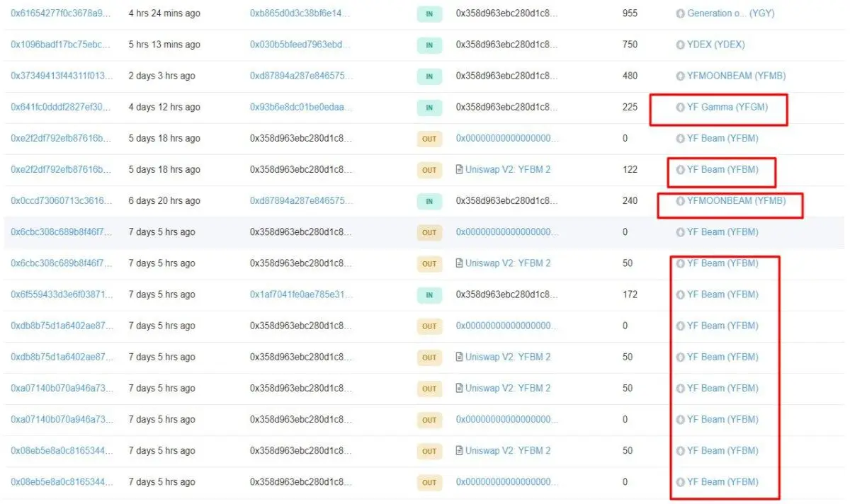
Task: Click the token icon beside Generation o... (YGY)
Action: tap(681, 13)
